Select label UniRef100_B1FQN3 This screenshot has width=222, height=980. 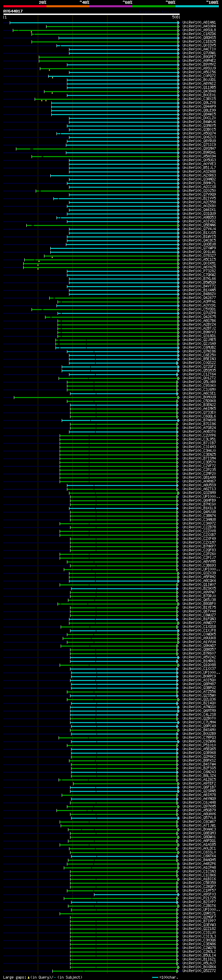tap(199, 618)
